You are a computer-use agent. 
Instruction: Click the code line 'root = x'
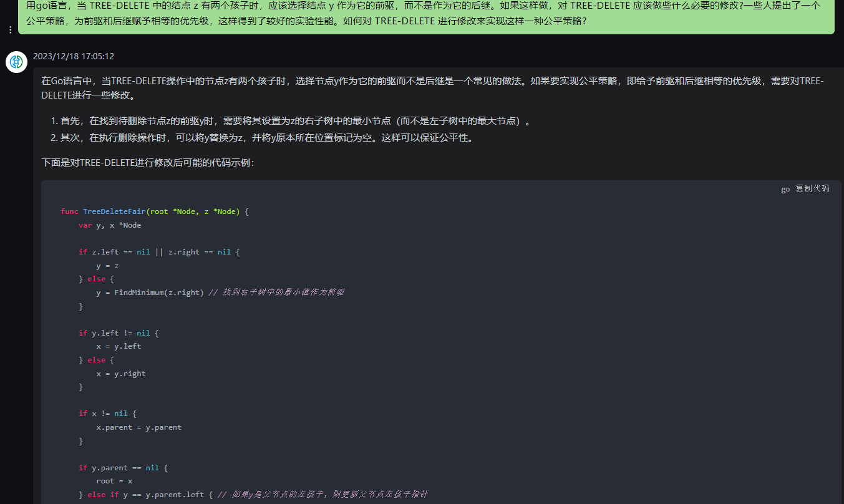pos(114,481)
